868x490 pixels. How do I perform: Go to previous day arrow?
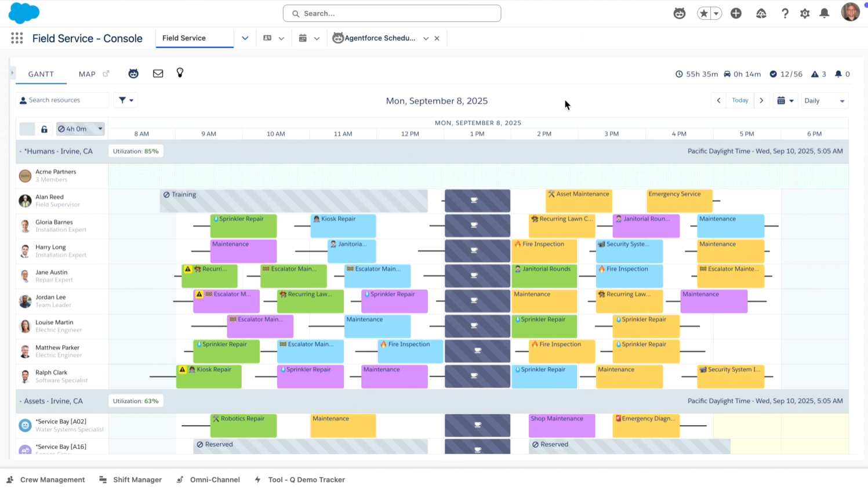pos(718,100)
